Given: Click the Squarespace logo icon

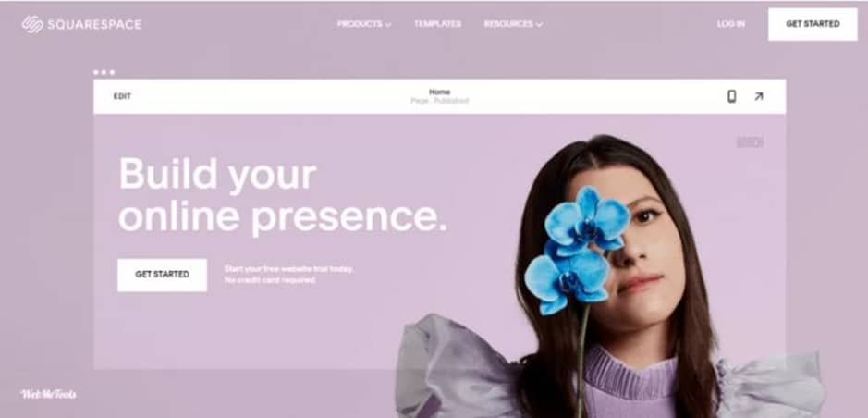Looking at the screenshot, I should [32, 24].
